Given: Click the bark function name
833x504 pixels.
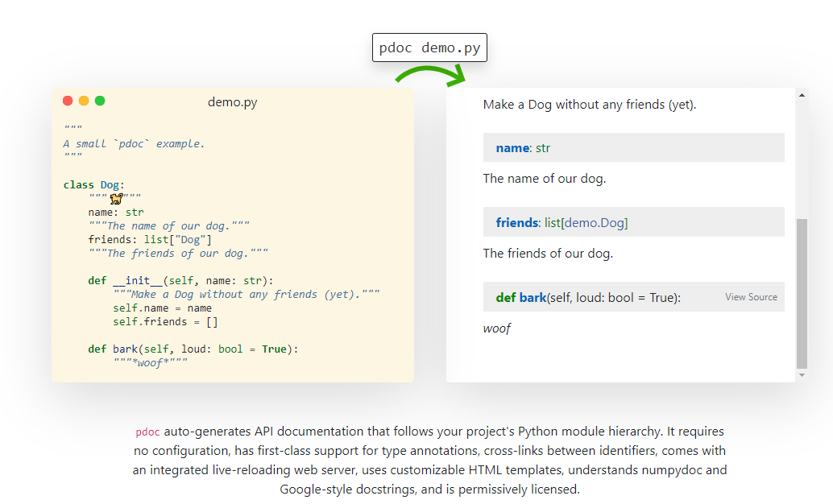Looking at the screenshot, I should click(x=533, y=297).
